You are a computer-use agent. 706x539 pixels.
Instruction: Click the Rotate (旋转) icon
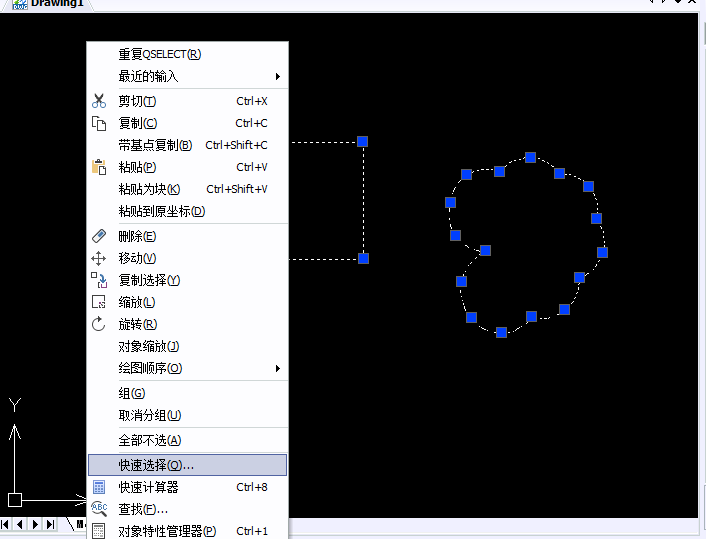[99, 324]
